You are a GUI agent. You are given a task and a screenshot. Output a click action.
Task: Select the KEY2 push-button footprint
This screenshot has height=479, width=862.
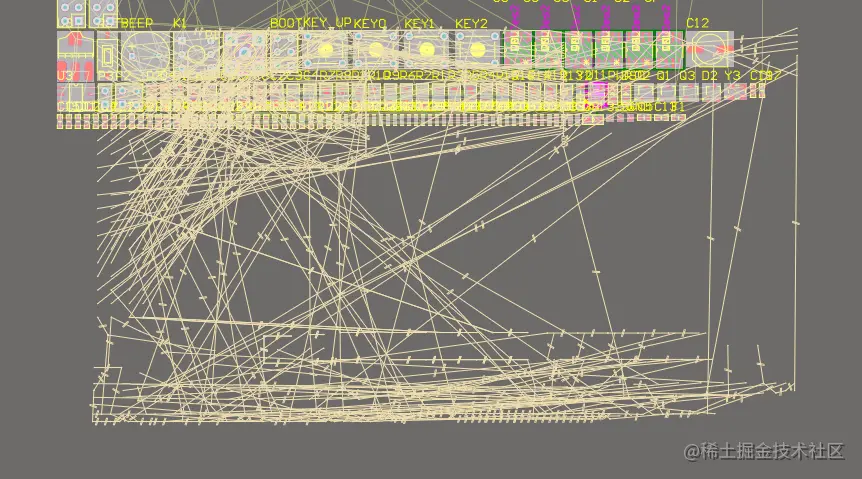tap(477, 49)
